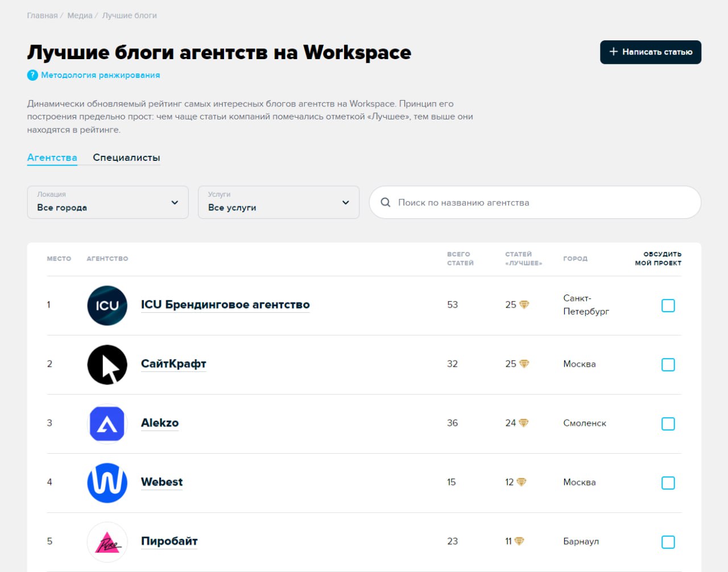Click the chevron in Услуги dropdown
The image size is (728, 572).
(345, 202)
